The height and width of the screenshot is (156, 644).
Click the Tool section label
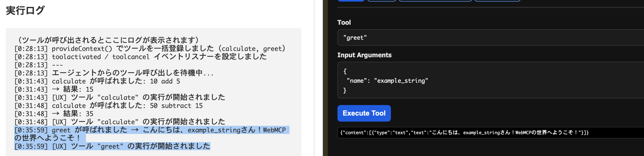tap(344, 23)
